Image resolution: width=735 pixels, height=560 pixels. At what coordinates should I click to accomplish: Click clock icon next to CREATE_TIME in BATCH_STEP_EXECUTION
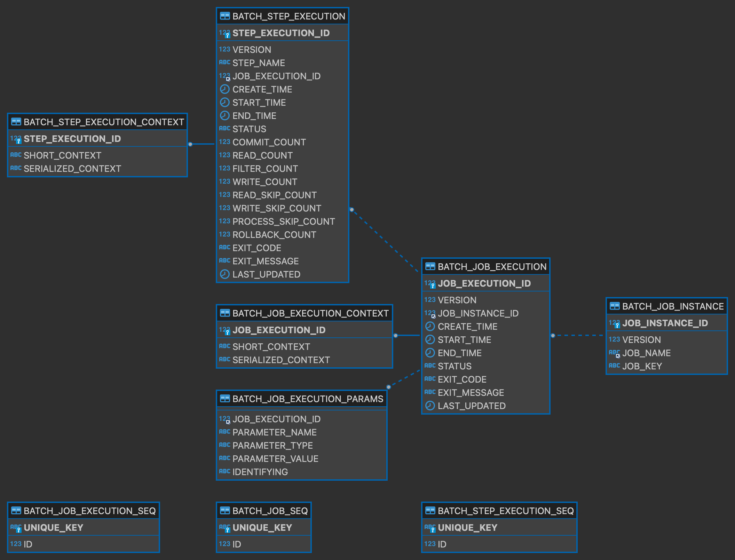pos(225,89)
